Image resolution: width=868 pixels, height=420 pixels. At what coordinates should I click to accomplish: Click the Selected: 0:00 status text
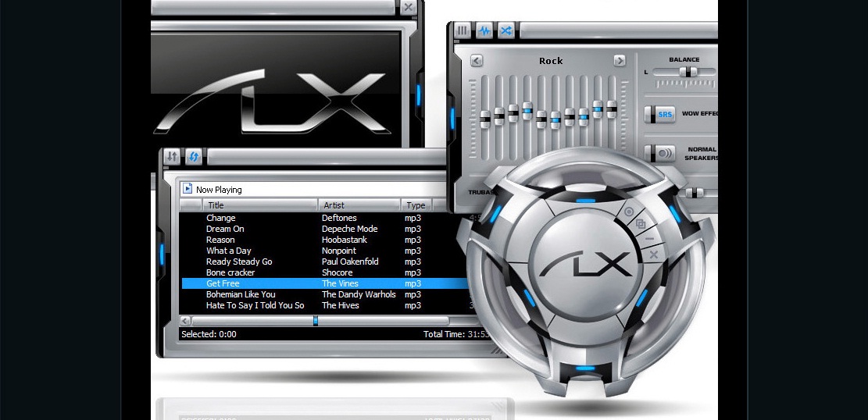pyautogui.click(x=209, y=334)
